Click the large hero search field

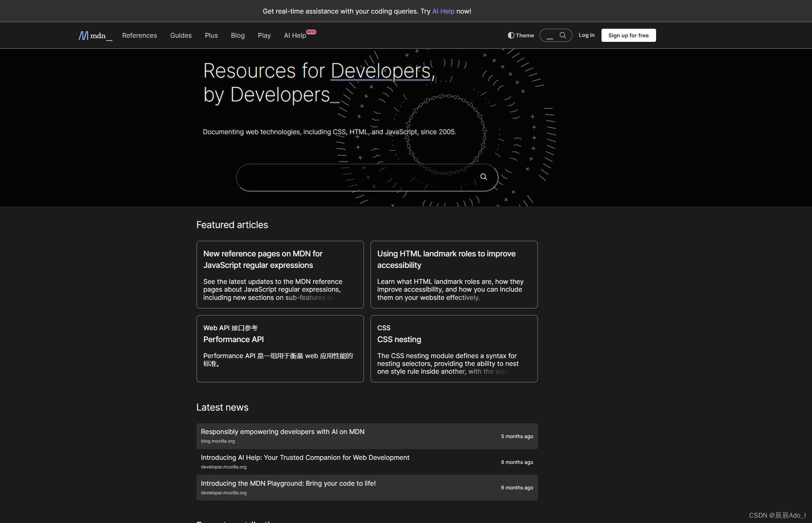(353, 177)
